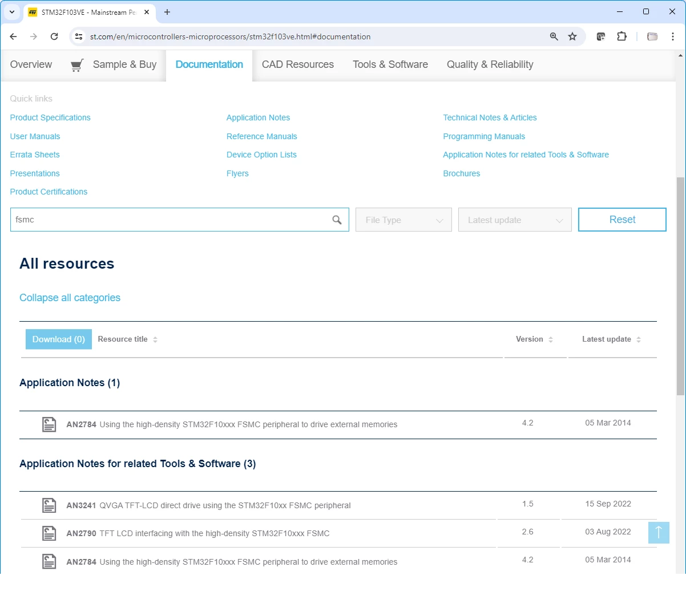Open AN3241 QVGA TFT-LCD direct drive document
This screenshot has width=686, height=616.
click(x=208, y=505)
